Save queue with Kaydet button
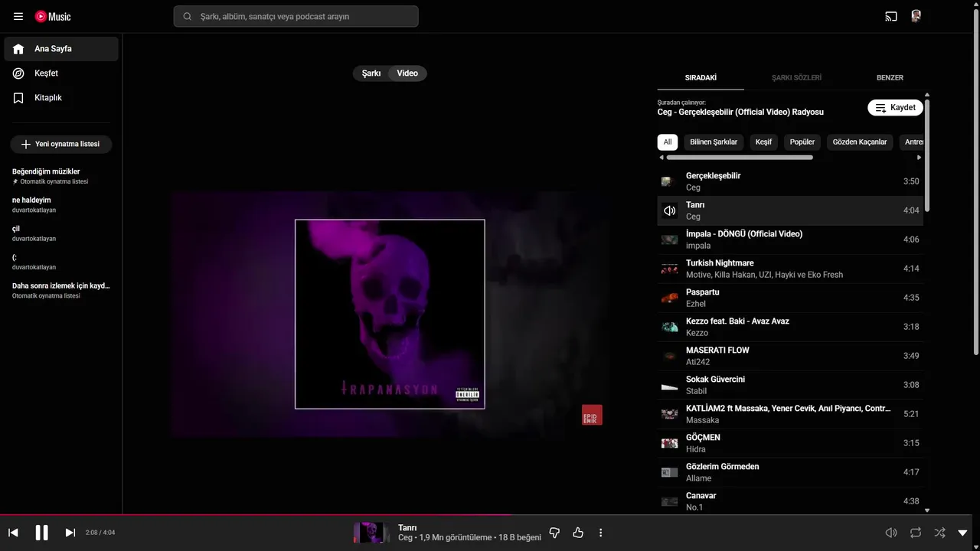This screenshot has width=980, height=551. point(895,108)
